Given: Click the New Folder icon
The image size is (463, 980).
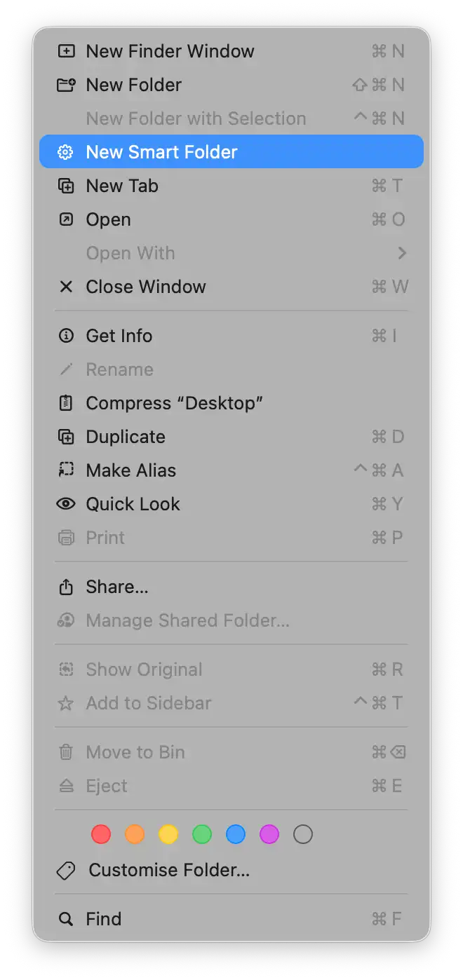Looking at the screenshot, I should pyautogui.click(x=66, y=84).
